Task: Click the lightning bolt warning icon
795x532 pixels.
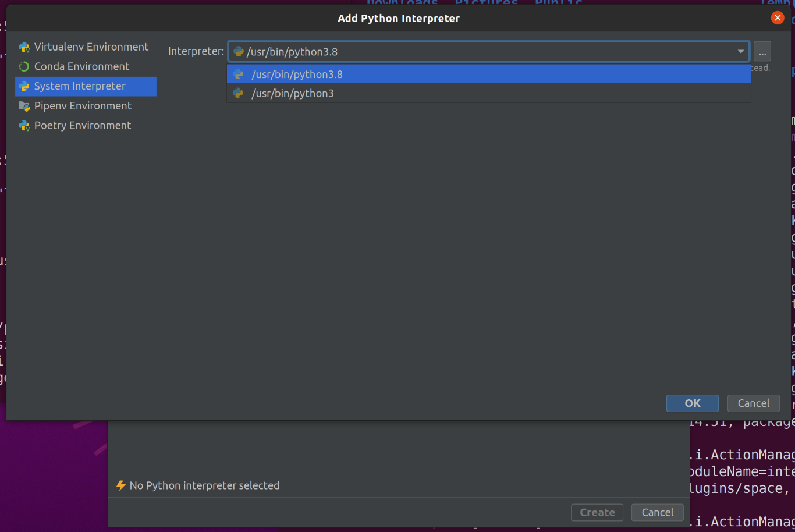Action: click(x=121, y=485)
